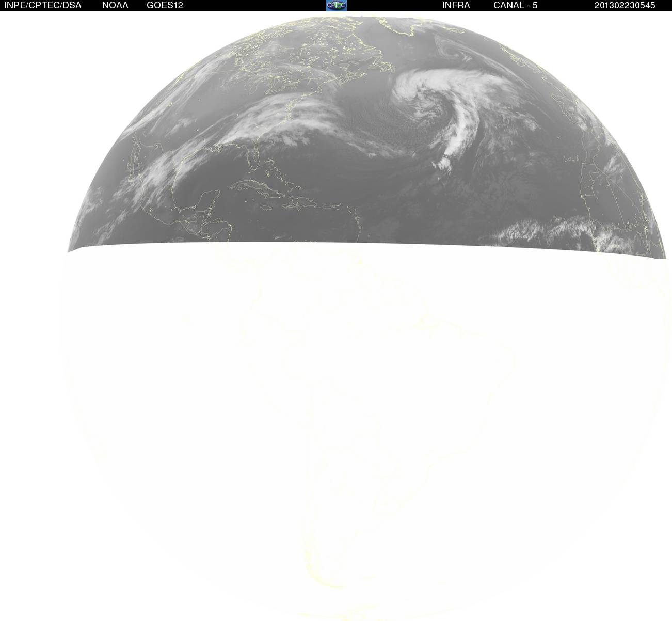672x621 pixels.
Task: Click the 201302230545 timestamp
Action: [625, 5]
